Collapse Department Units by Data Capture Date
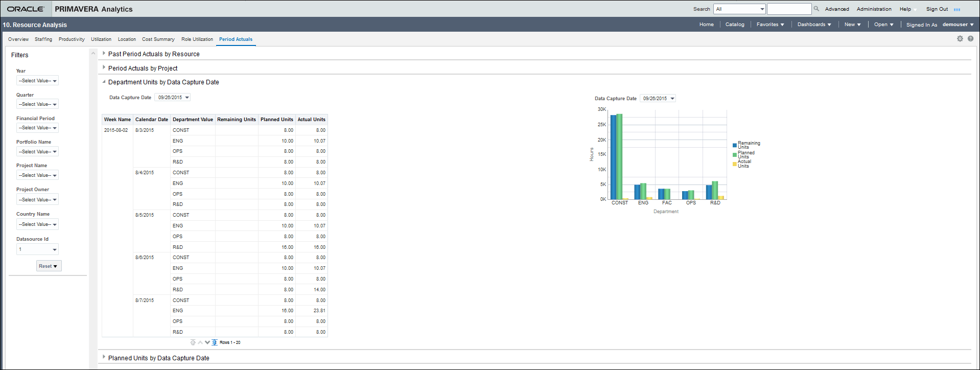 point(104,82)
